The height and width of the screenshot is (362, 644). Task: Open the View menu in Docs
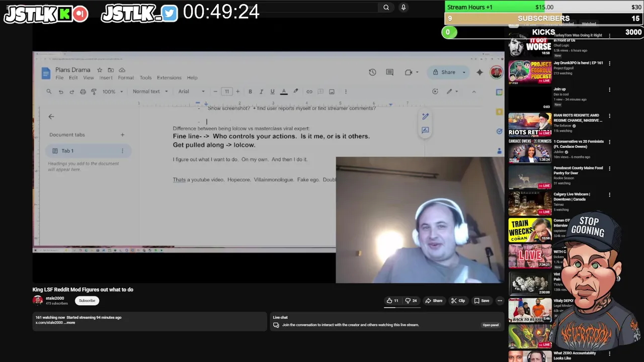click(89, 78)
